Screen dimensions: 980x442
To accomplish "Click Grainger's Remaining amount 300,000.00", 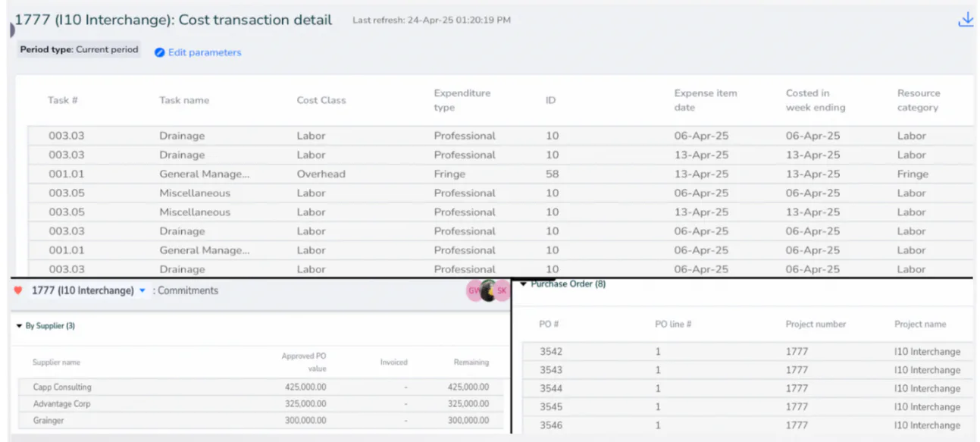I will click(x=468, y=421).
